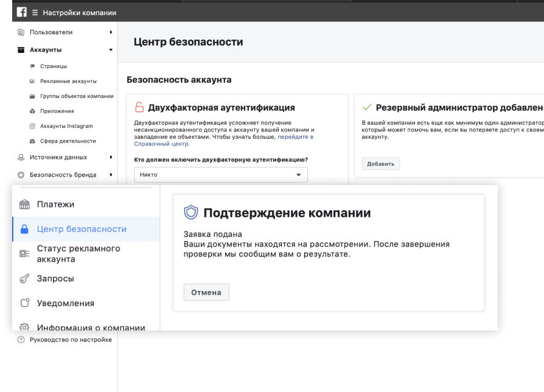Click the Запросы key icon
544x392 pixels.
24,279
